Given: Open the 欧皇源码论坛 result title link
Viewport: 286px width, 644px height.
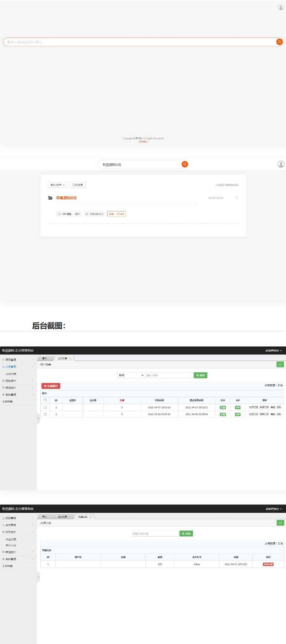Looking at the screenshot, I should [66, 198].
